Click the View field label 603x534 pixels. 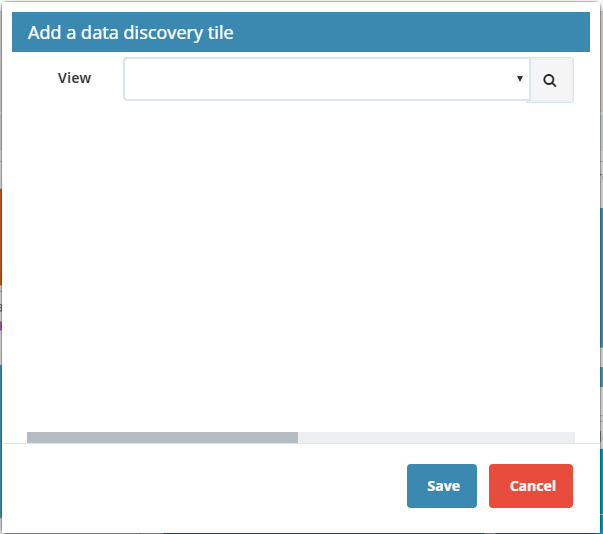pos(75,78)
